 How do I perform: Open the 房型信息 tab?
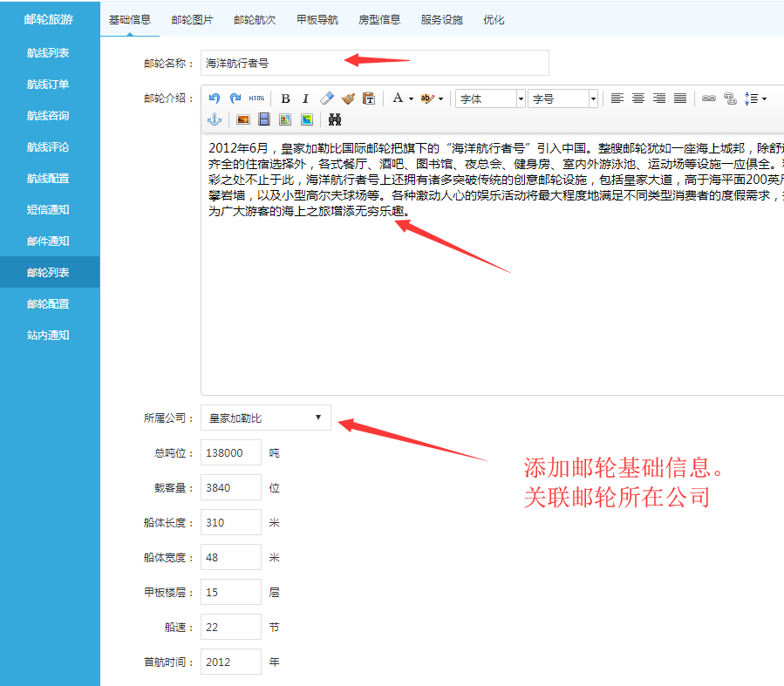[x=379, y=19]
